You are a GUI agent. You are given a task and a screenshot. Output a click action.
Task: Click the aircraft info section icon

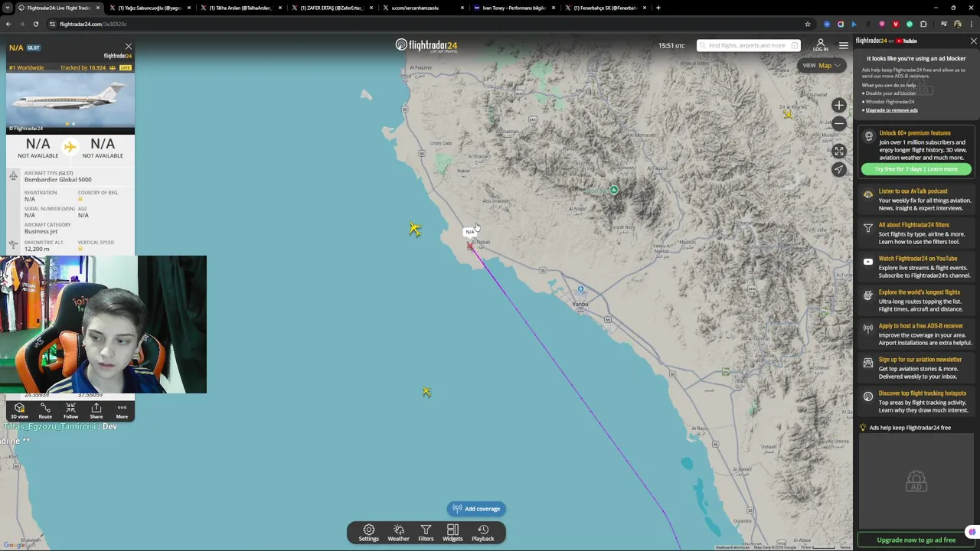[13, 177]
